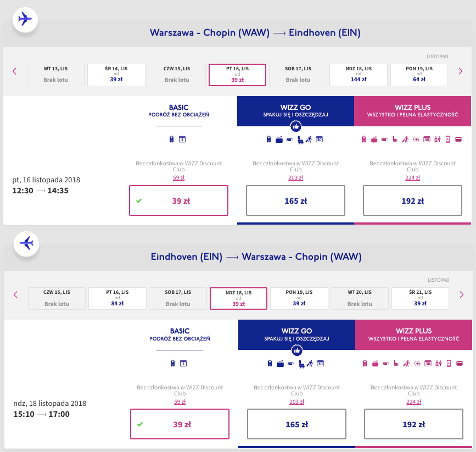The width and height of the screenshot is (476, 452).
Task: Open the 224 zł Discount Club price for return WIZZ PLUS
Action: coord(413,401)
